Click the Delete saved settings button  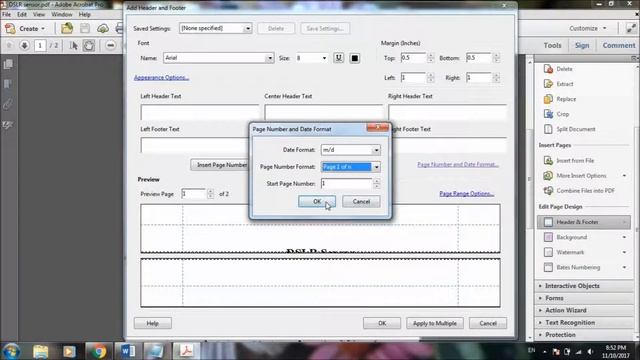click(x=276, y=28)
